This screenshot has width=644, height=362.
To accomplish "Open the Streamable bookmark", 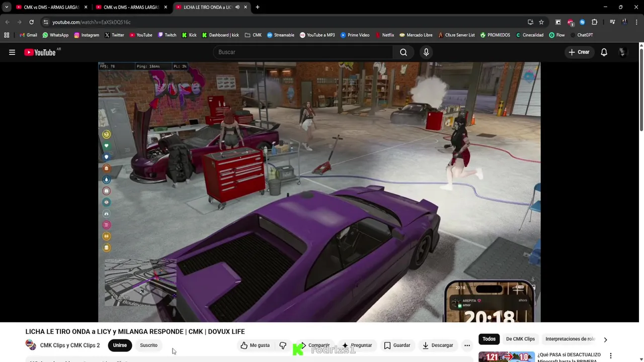I will pyautogui.click(x=281, y=35).
